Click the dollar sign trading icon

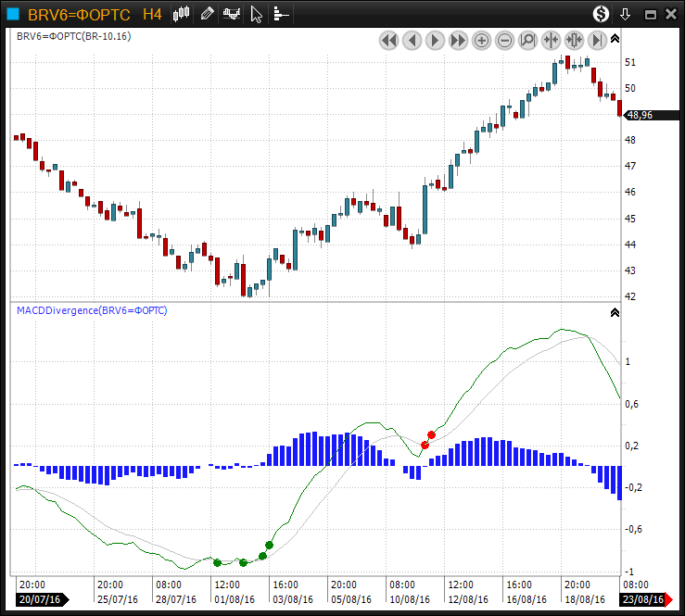[602, 14]
